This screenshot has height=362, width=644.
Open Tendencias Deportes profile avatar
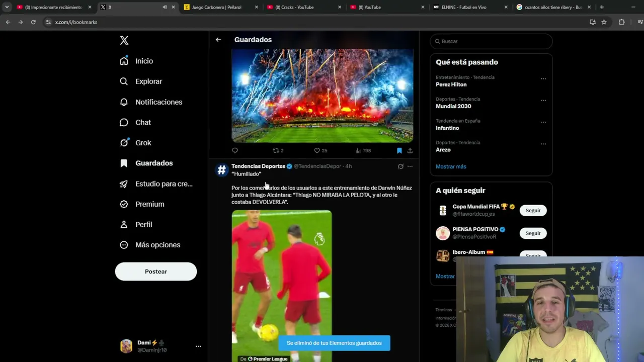pos(222,170)
